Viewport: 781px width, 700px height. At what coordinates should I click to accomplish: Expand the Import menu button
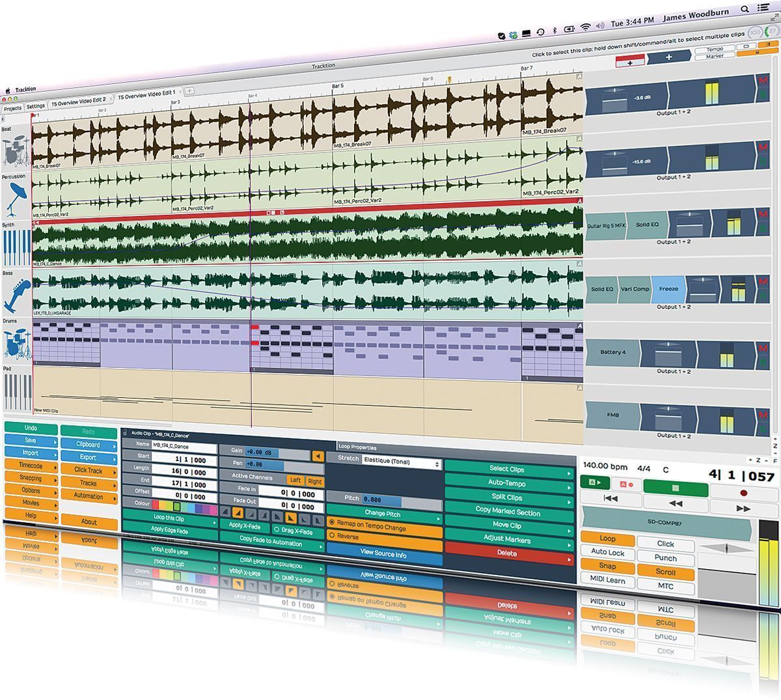pos(31,453)
